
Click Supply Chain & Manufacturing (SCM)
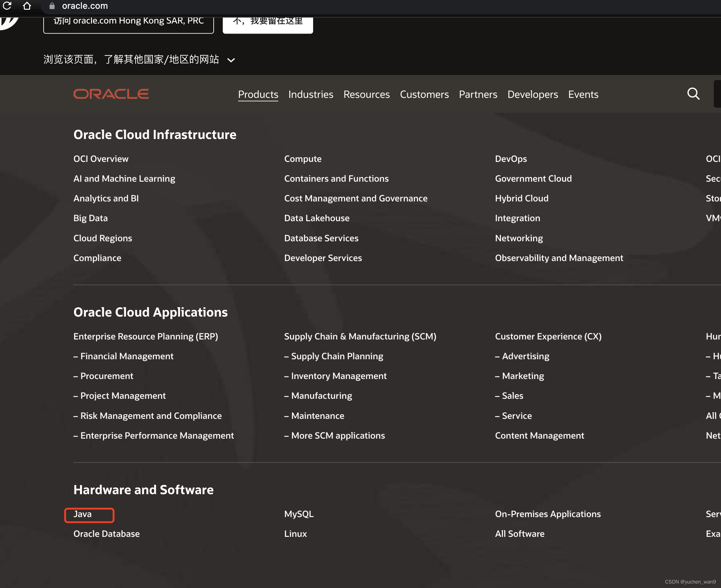coord(360,336)
